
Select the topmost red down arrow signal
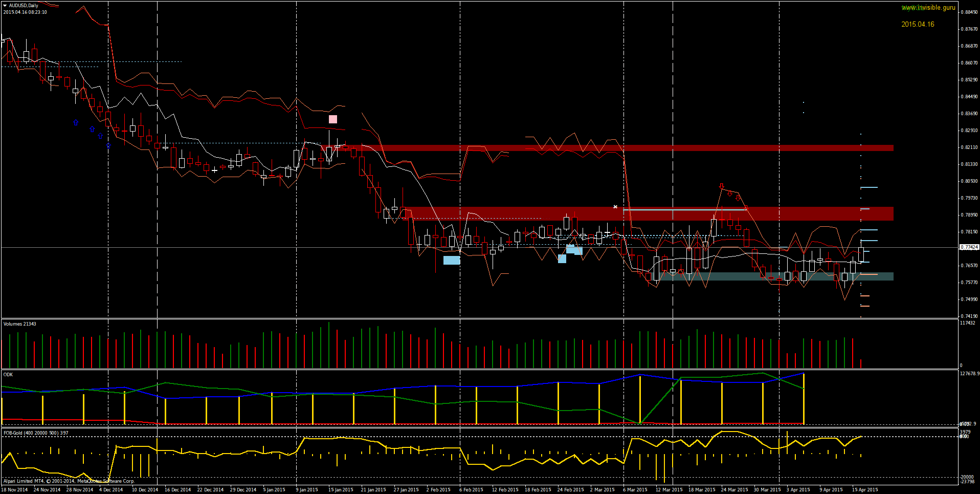721,186
